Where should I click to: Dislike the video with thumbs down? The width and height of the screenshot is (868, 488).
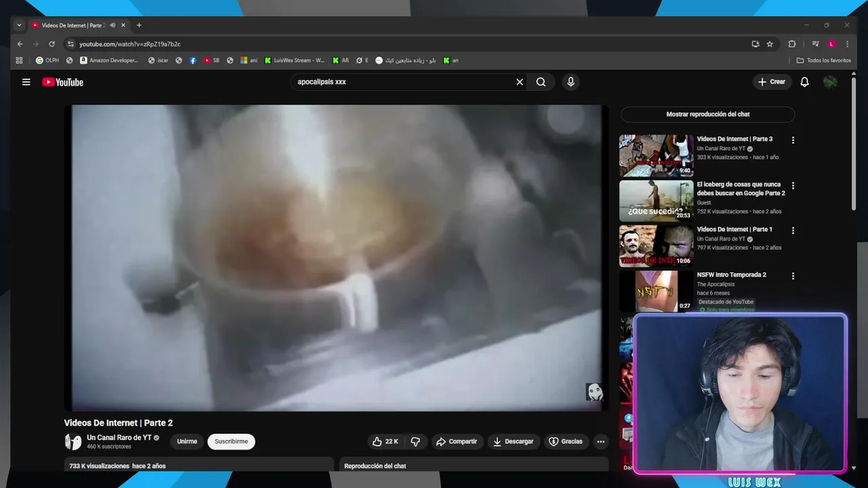pyautogui.click(x=415, y=441)
